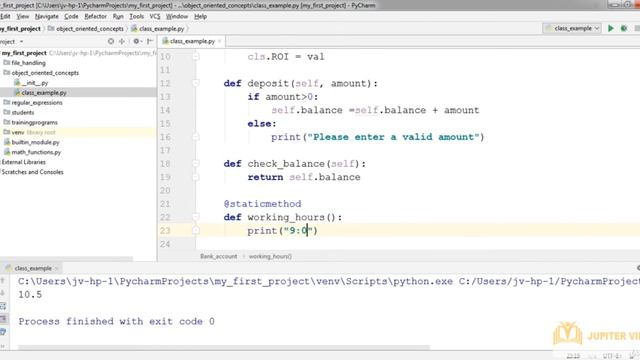640x360 pixels.
Task: Click the scroll-to-end icon in Run console sidebar
Action: (3, 318)
